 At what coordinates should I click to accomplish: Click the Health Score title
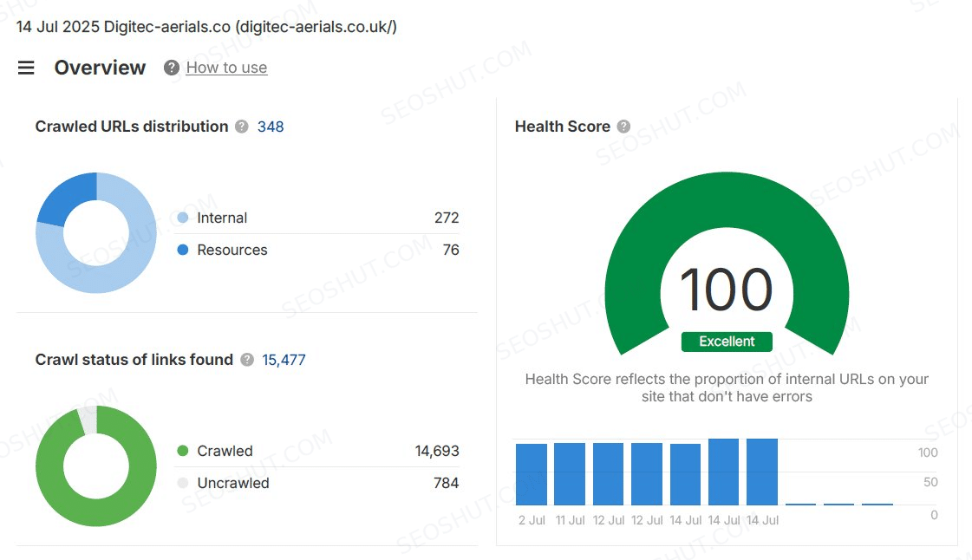(562, 127)
